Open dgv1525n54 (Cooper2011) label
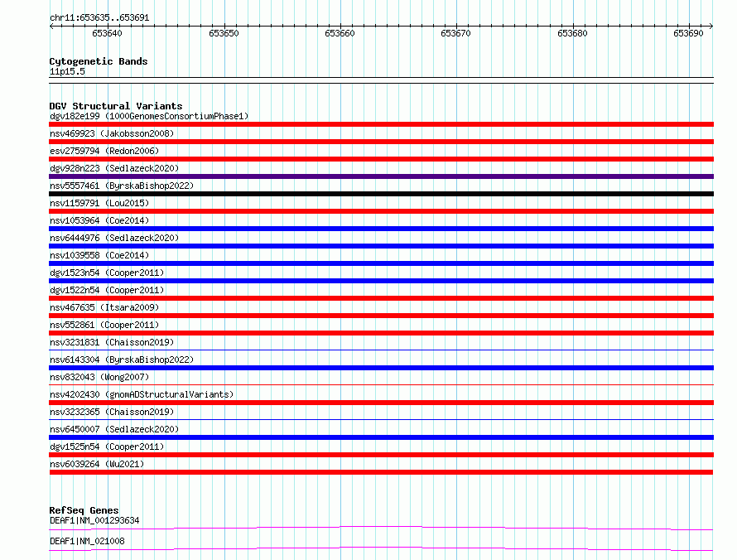The image size is (737, 560). pos(107,447)
